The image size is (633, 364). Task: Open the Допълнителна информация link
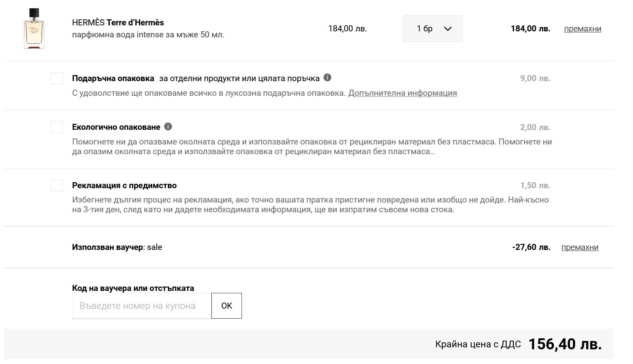point(402,93)
